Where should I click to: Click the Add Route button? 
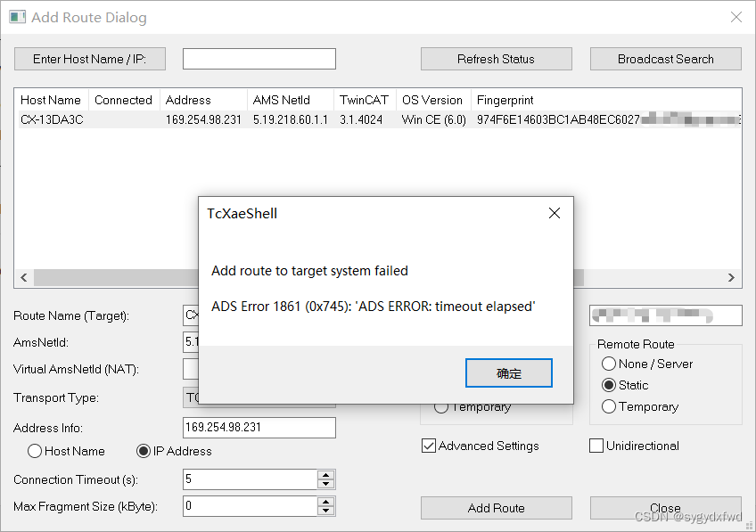pos(496,508)
